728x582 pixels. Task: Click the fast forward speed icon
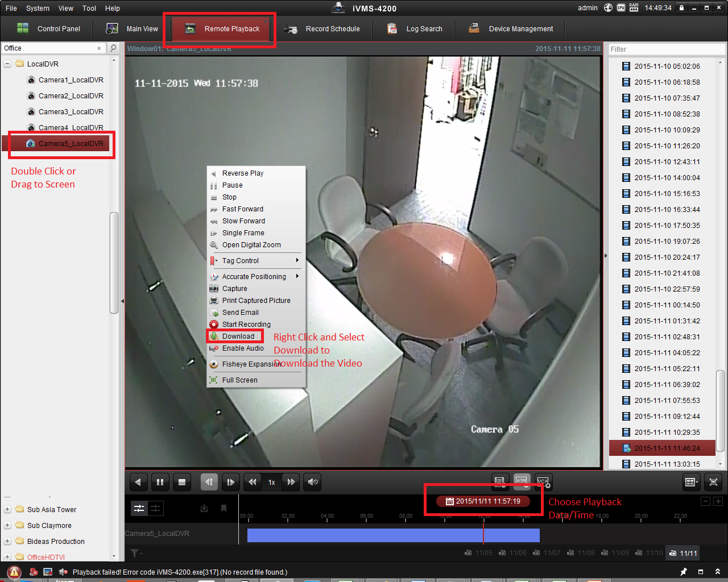click(291, 482)
